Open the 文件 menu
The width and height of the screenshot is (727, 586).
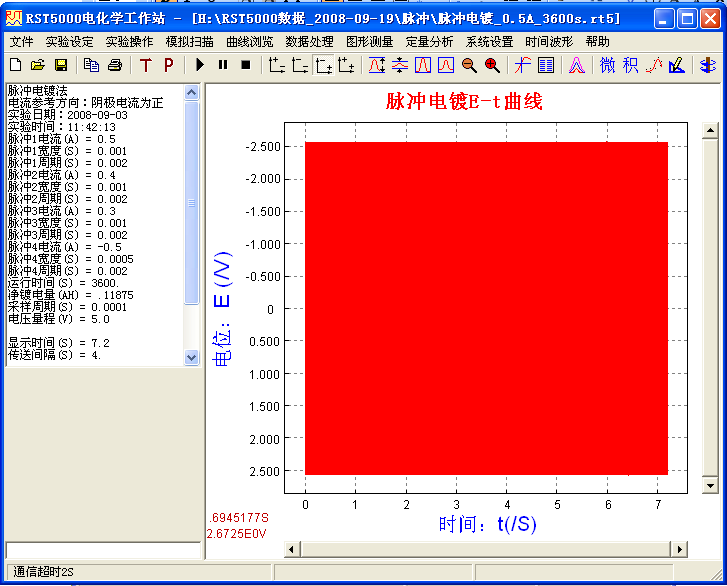click(x=21, y=42)
